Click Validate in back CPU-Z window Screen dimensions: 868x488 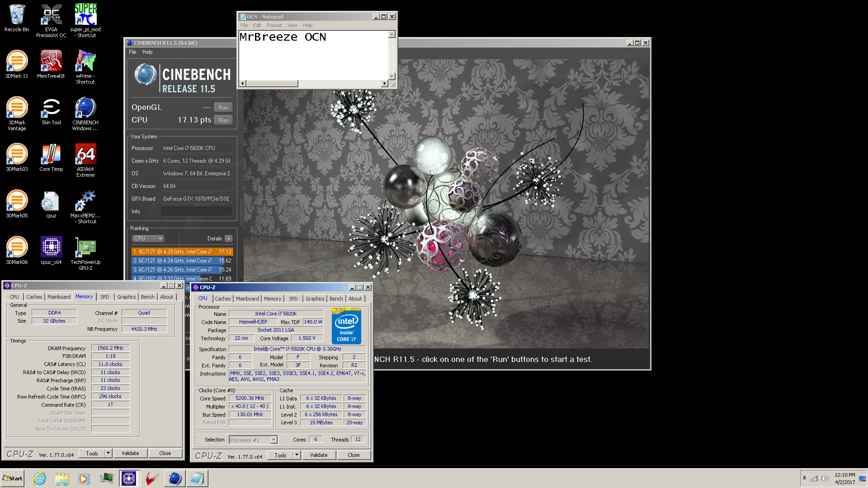pyautogui.click(x=130, y=453)
